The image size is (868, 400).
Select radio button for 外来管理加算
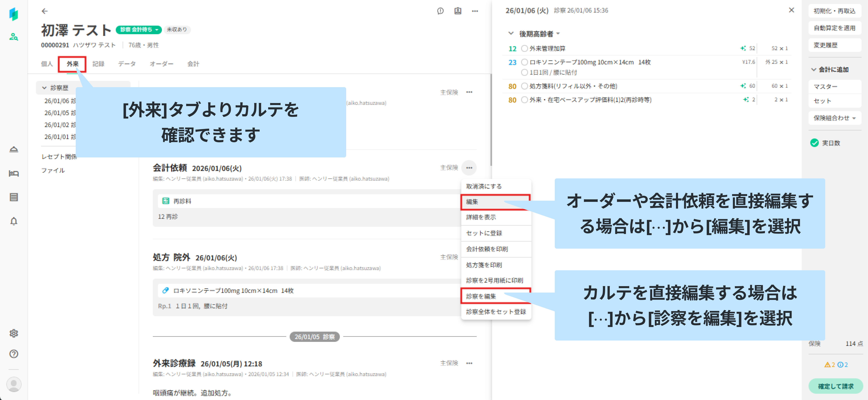point(524,48)
